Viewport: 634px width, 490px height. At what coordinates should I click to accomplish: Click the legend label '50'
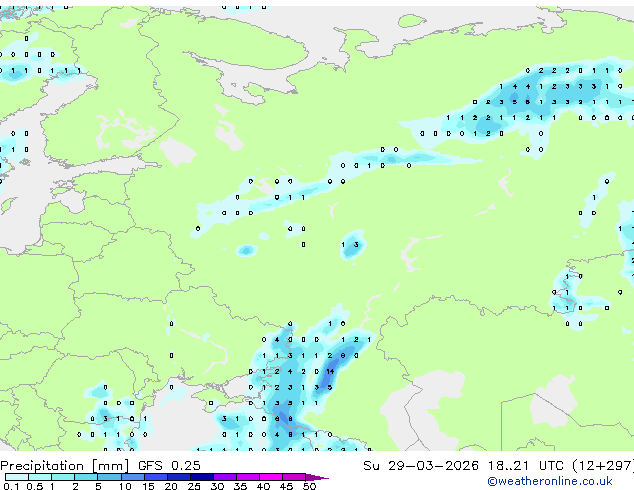[x=309, y=486]
